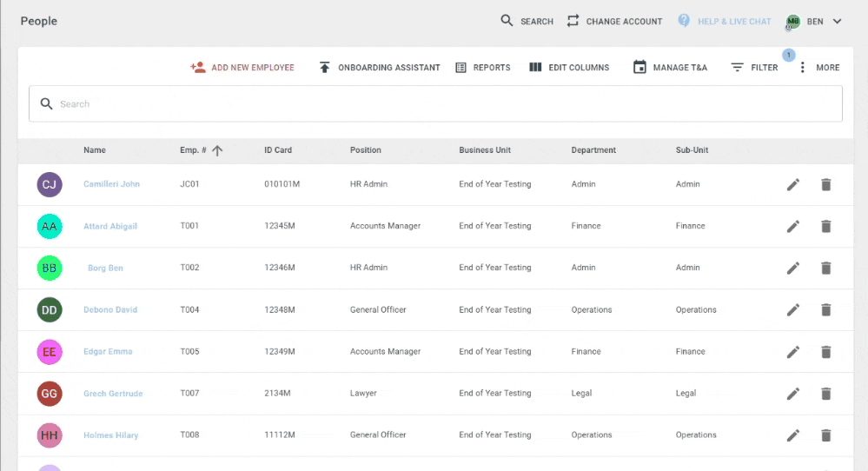Image resolution: width=868 pixels, height=471 pixels.
Task: Click HELP & LIVE CHAT label
Action: (x=734, y=22)
